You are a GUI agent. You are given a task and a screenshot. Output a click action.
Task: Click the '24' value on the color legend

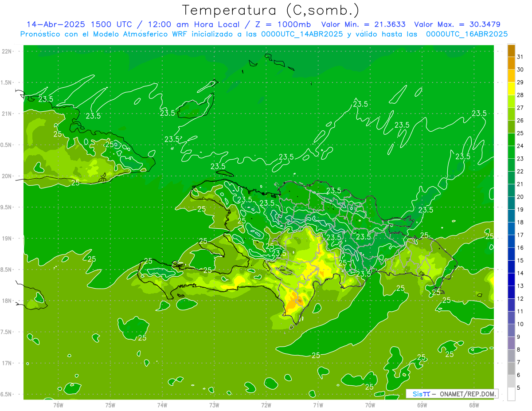520,146
